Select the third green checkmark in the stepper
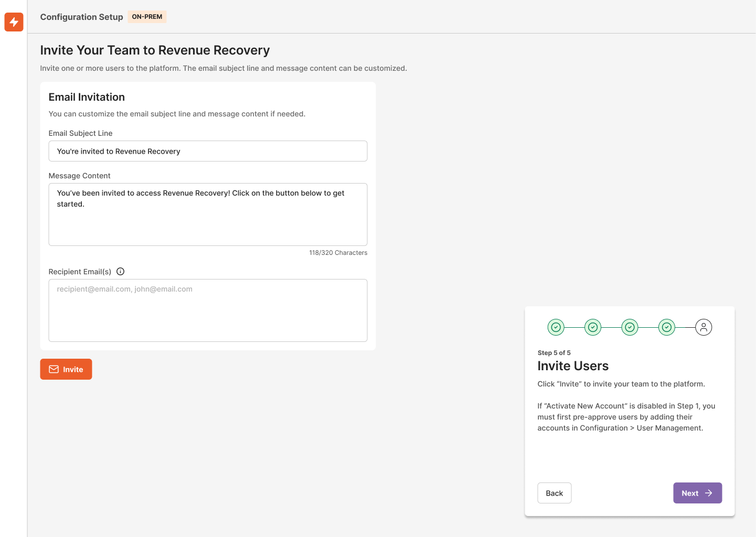Image resolution: width=756 pixels, height=537 pixels. [630, 327]
